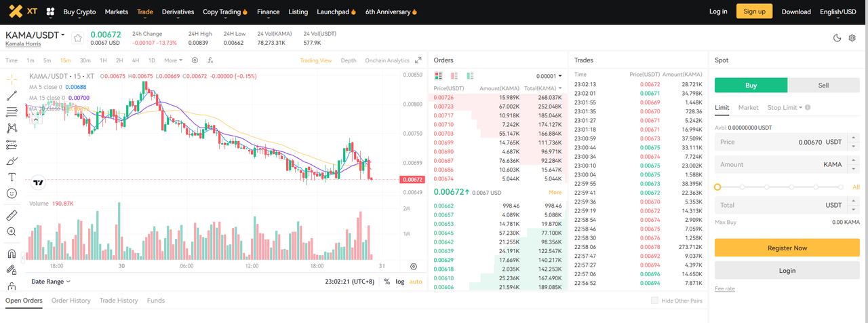Viewport: 868px width, 323px height.
Task: Set amount slider to All
Action: pyautogui.click(x=856, y=187)
